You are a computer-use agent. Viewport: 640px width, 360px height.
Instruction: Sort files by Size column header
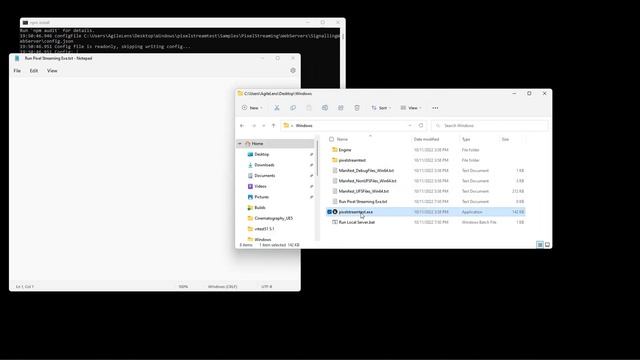(x=505, y=139)
